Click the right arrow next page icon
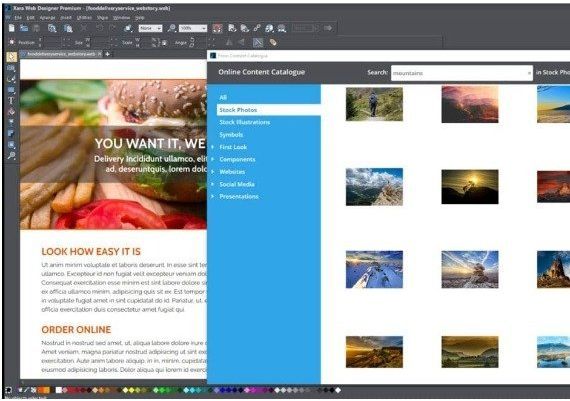 click(328, 28)
